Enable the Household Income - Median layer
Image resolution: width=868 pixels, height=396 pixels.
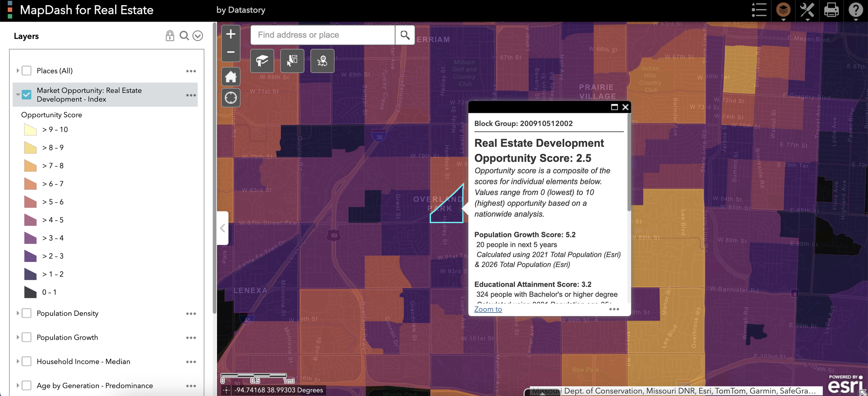click(26, 361)
